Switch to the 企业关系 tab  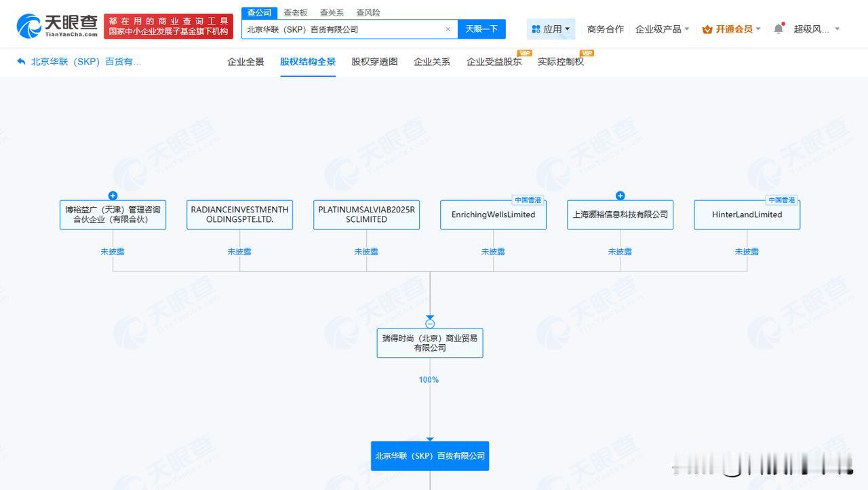click(x=432, y=62)
